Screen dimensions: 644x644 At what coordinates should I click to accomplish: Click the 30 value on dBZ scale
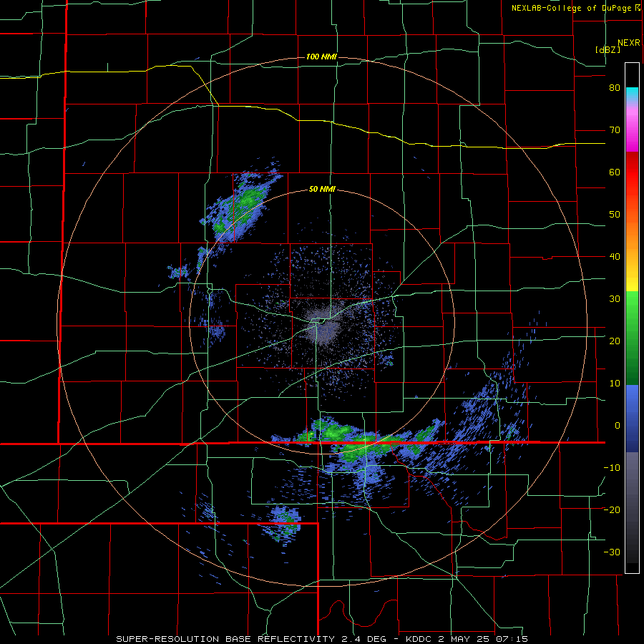point(615,299)
